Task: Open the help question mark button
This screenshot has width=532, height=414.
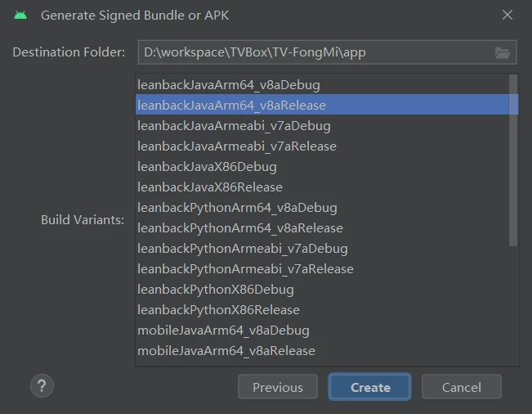Action: [42, 386]
